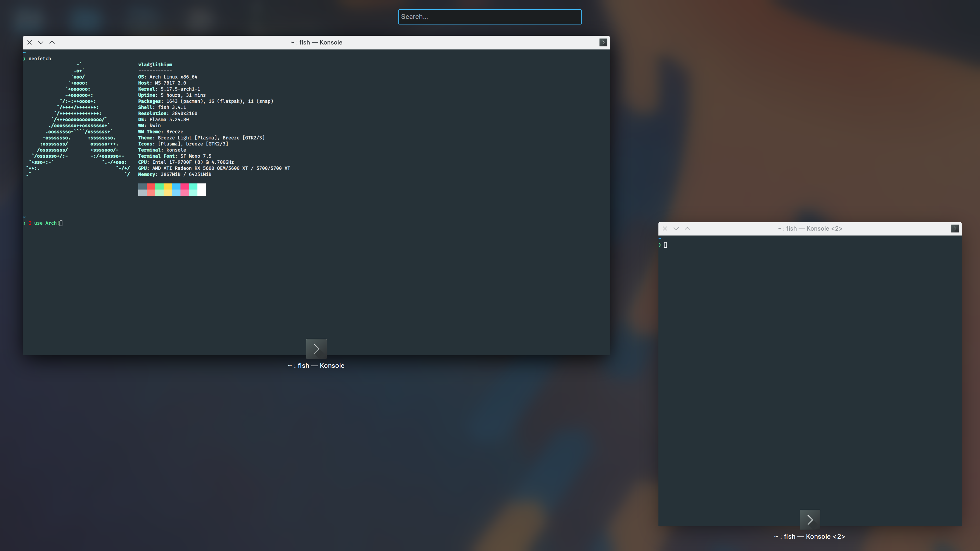Minimize the Konsole <2> window with the down chevron

[x=676, y=229]
